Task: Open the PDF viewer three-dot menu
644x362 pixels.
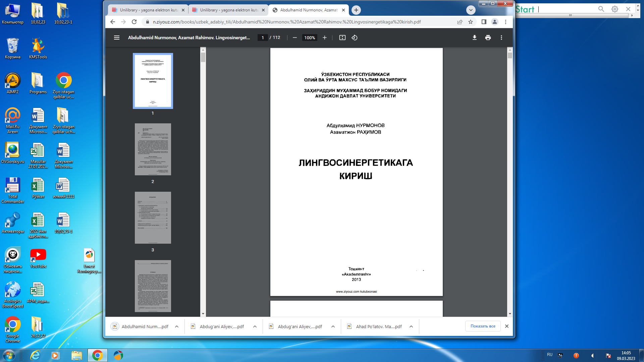Action: point(501,38)
